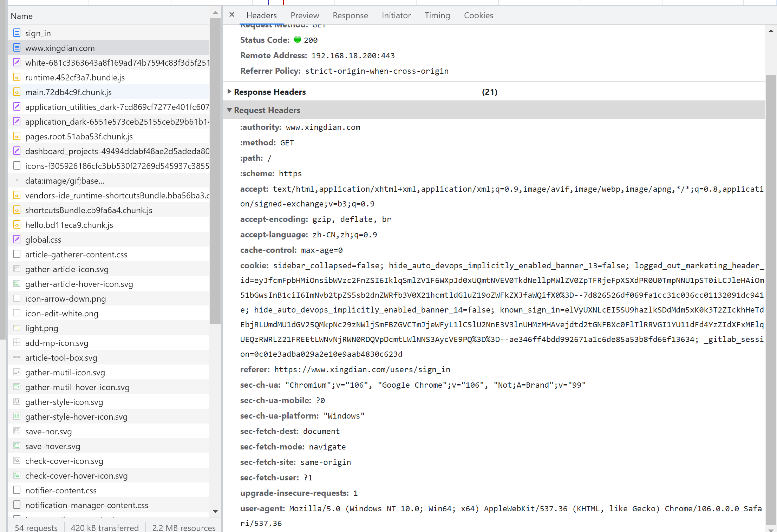The height and width of the screenshot is (532, 777).
Task: Click the request list scrollbar down arrow
Action: pos(215,511)
